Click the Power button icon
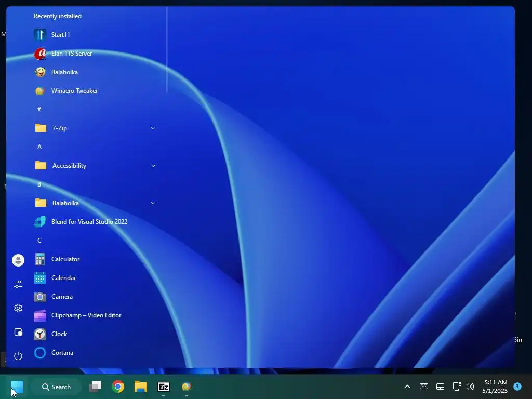Image resolution: width=532 pixels, height=399 pixels. click(18, 356)
